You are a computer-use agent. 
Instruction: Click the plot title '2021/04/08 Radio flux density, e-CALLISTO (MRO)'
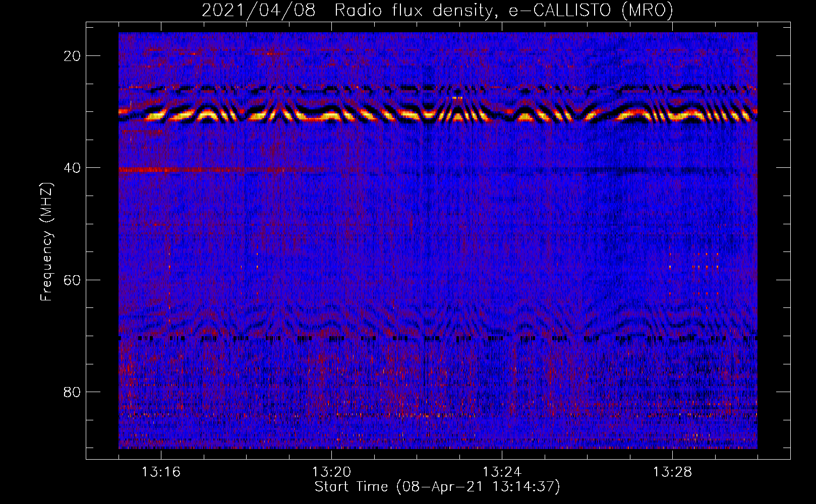coord(437,10)
